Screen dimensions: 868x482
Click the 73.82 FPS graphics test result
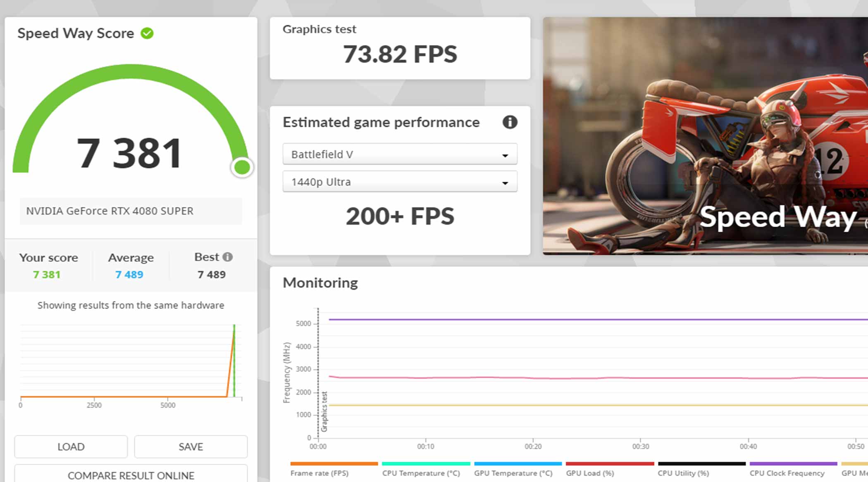pyautogui.click(x=400, y=54)
